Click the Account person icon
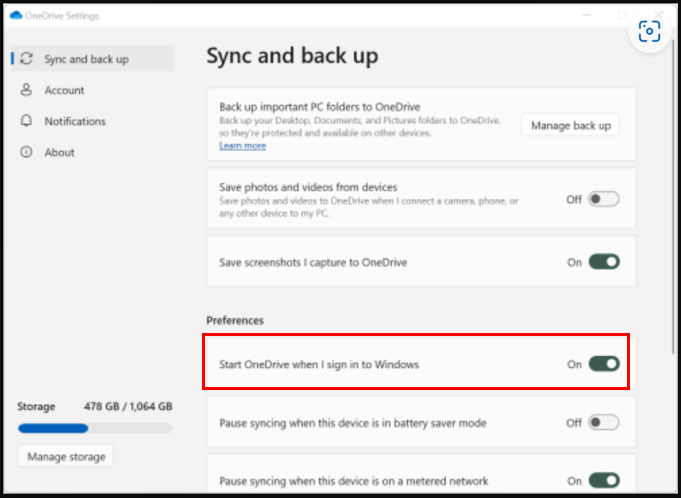The image size is (681, 498). pyautogui.click(x=26, y=90)
